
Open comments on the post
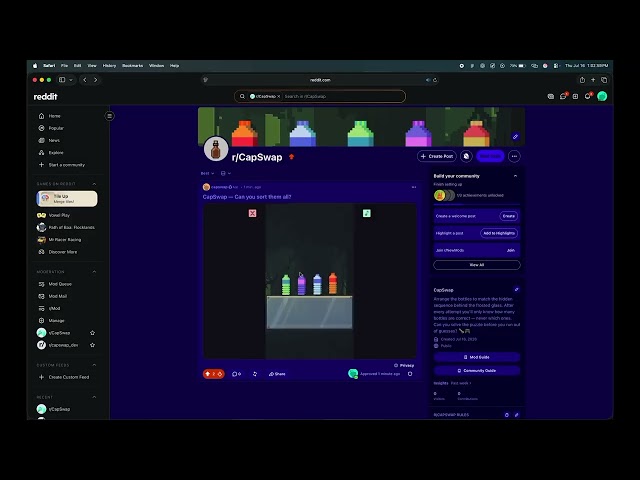(x=236, y=374)
